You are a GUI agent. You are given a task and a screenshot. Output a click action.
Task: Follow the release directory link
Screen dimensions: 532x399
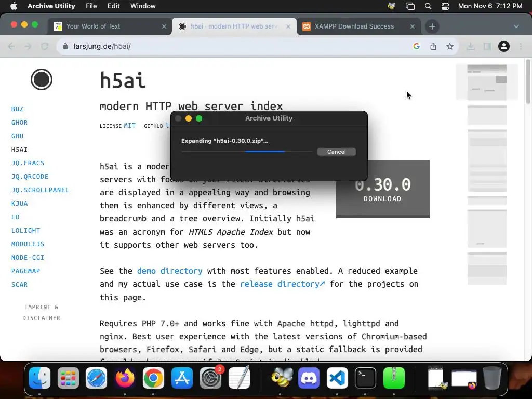282,284
